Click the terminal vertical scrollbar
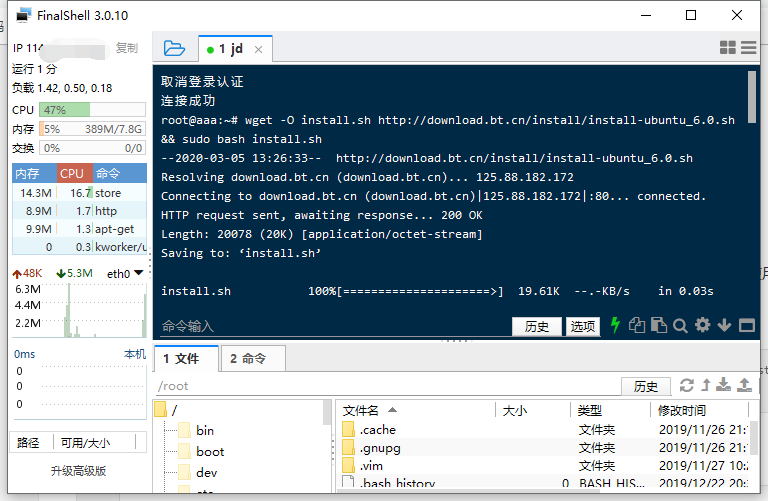Screen dimensions: 768x501 click(752, 97)
